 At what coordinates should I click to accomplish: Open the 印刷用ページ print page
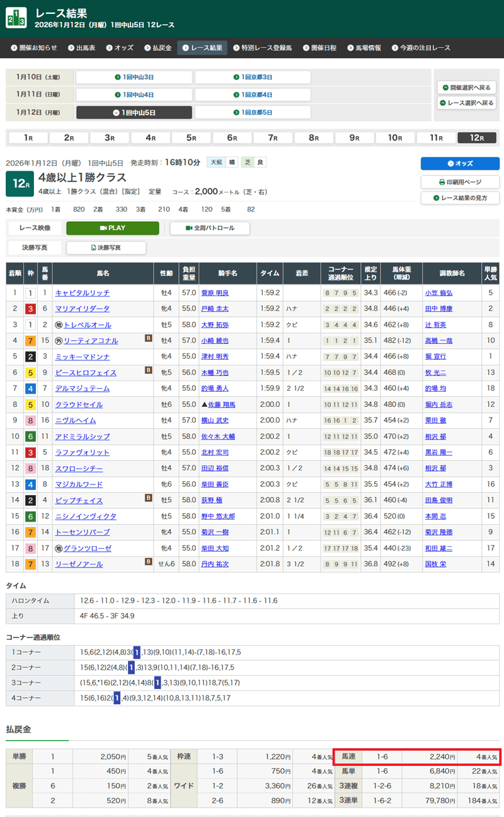pos(460,182)
